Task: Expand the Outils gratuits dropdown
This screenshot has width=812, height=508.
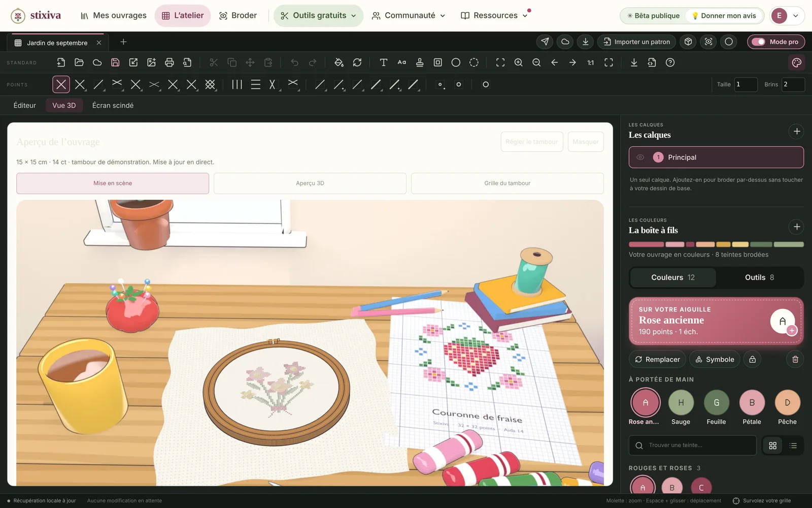Action: pyautogui.click(x=319, y=16)
